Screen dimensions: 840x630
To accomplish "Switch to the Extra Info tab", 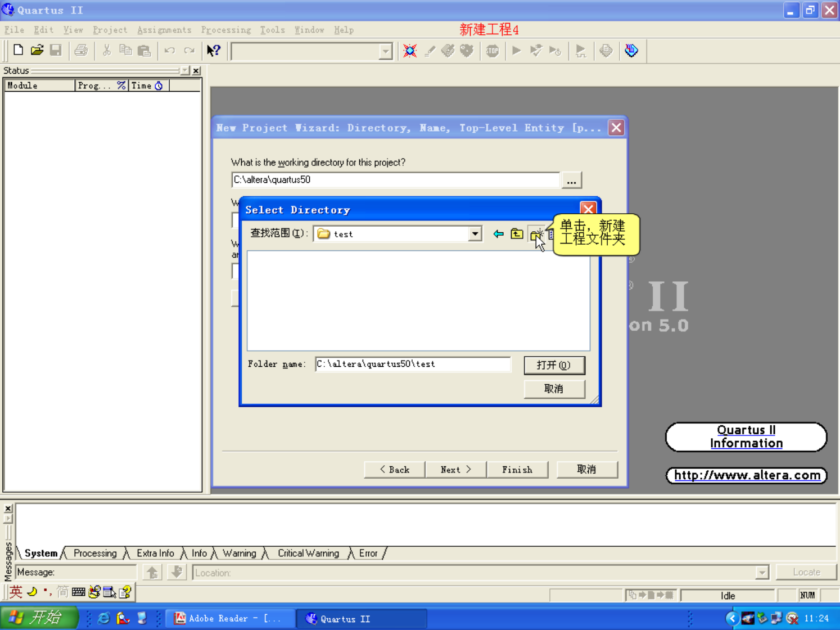I will coord(155,553).
